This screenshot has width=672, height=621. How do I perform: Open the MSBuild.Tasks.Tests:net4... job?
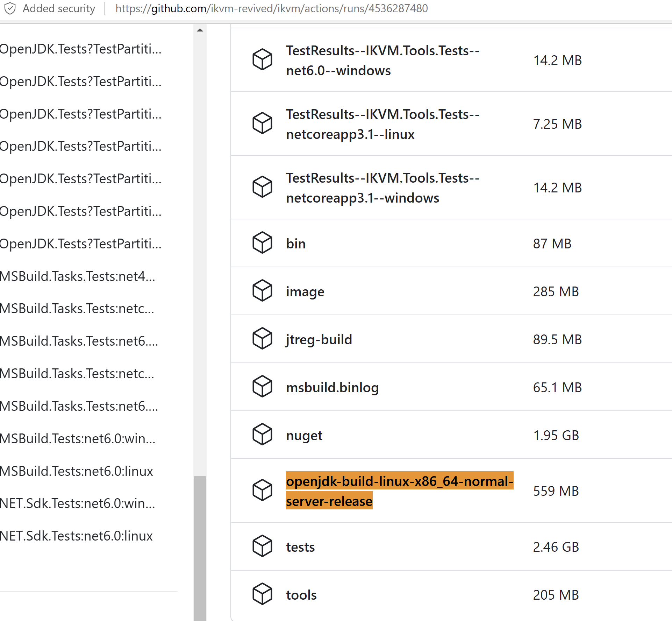(x=77, y=276)
